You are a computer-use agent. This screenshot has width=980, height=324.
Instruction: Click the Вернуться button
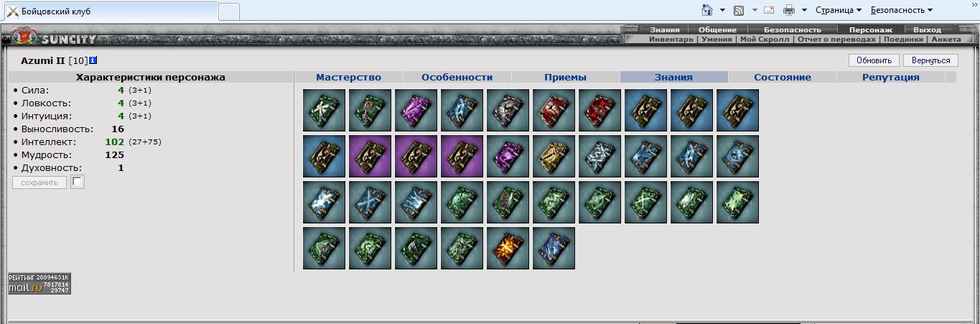930,60
